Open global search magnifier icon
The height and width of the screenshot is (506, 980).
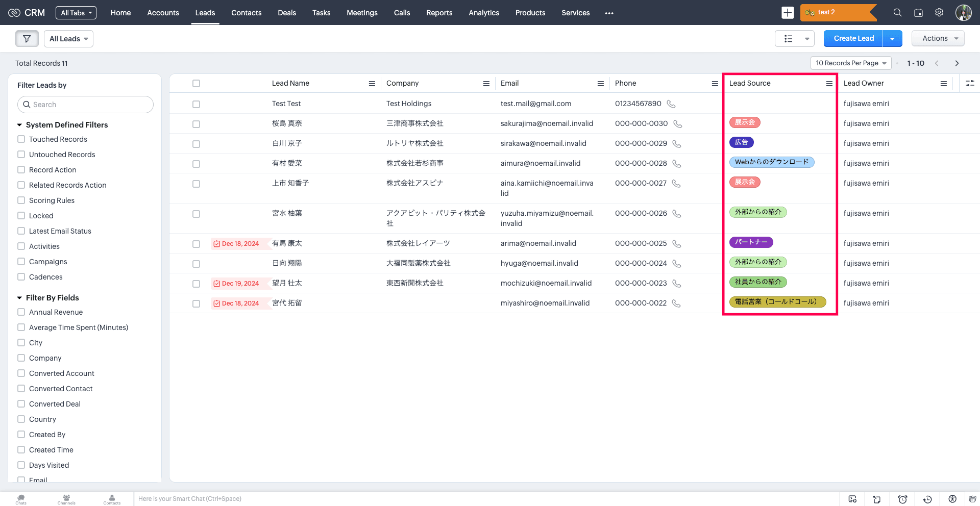[897, 13]
